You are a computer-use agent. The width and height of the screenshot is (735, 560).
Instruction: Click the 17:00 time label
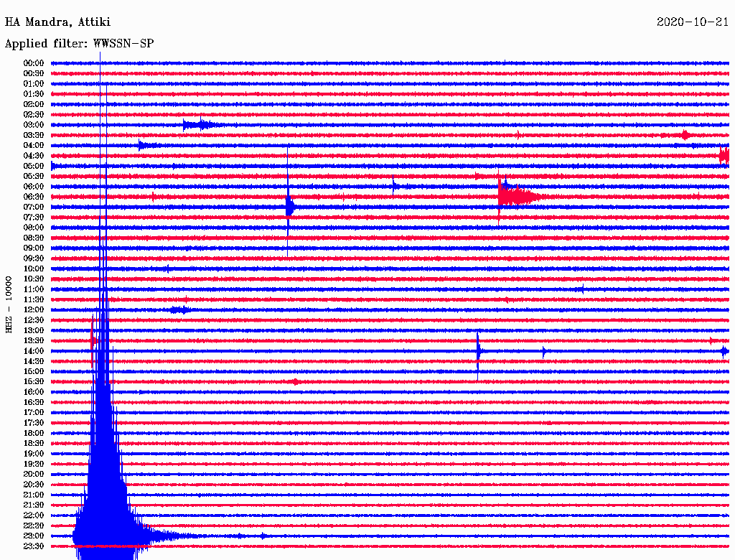[34, 412]
